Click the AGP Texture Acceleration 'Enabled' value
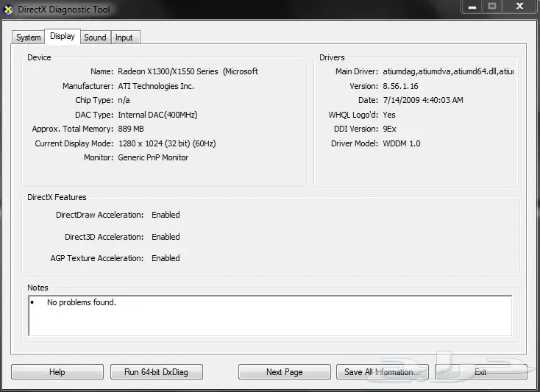540x392 pixels. (x=166, y=258)
